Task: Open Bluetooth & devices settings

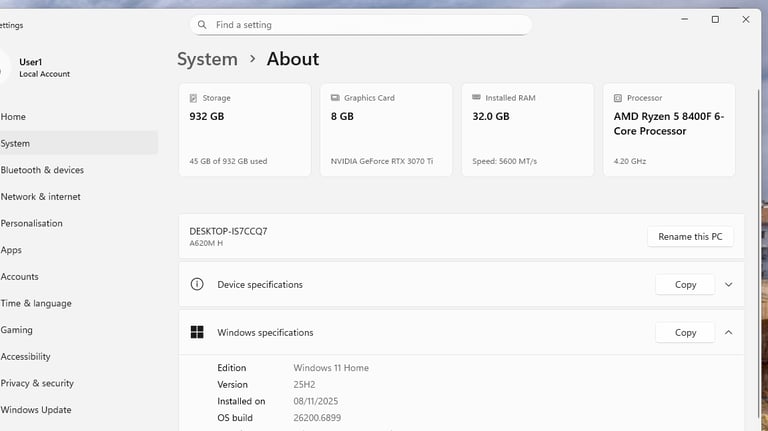Action: (78, 170)
